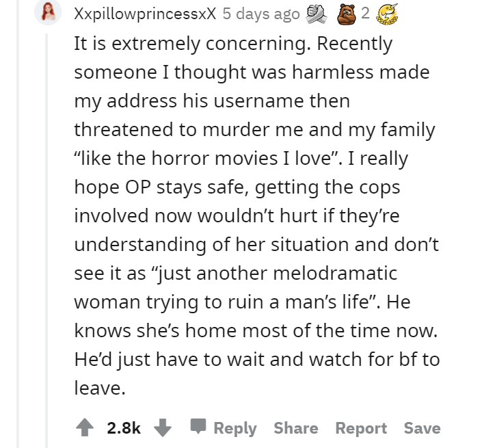Report this comment

(361, 428)
